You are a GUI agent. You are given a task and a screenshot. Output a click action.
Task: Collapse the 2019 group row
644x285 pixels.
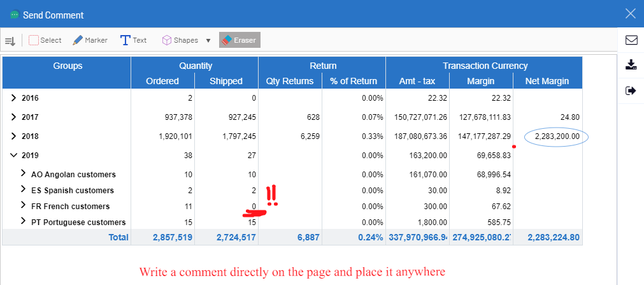pyautogui.click(x=14, y=155)
